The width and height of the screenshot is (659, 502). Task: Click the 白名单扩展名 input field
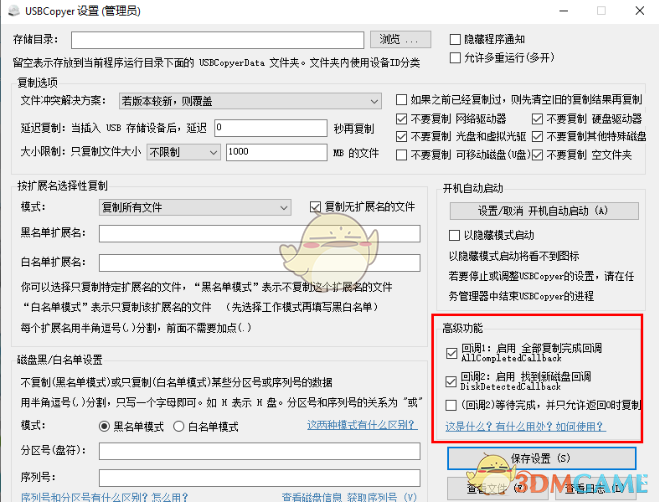259,263
